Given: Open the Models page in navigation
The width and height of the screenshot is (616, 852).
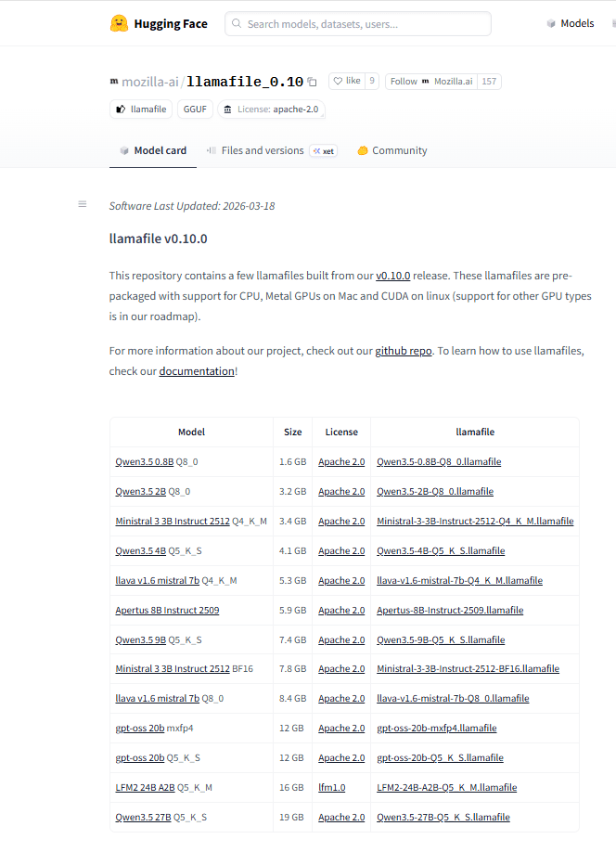Looking at the screenshot, I should coord(570,23).
